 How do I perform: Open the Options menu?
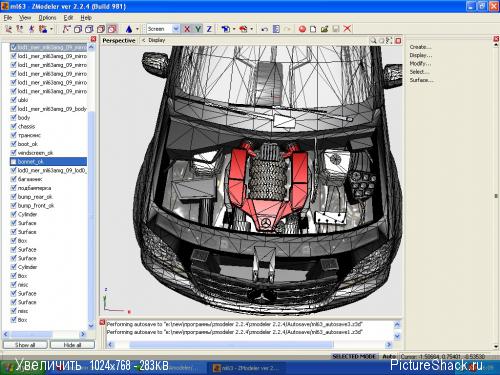pyautogui.click(x=47, y=18)
